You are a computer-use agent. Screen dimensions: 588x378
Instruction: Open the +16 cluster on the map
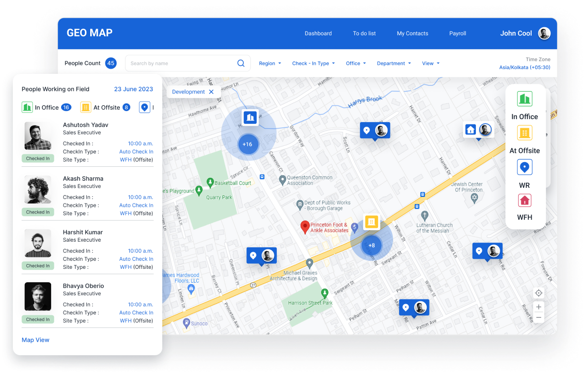[247, 144]
